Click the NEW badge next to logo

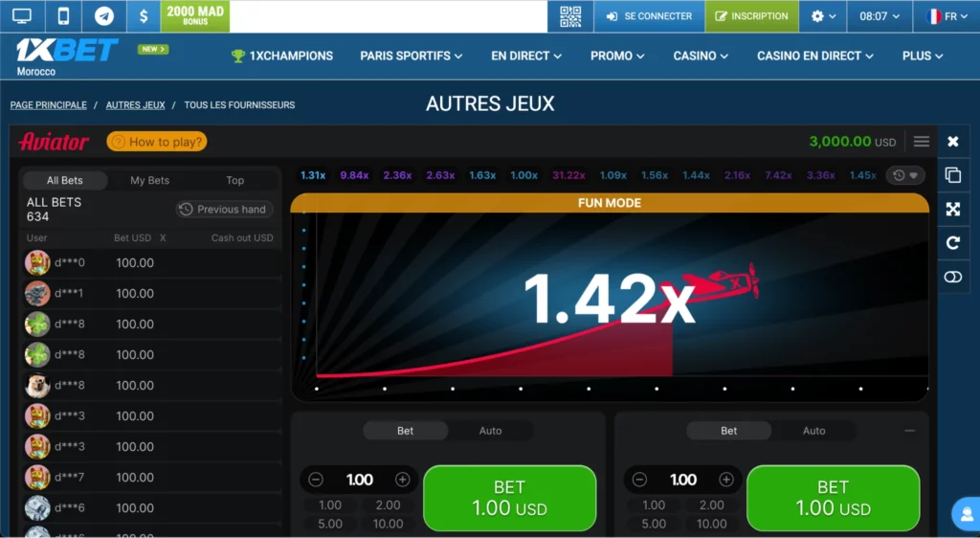point(153,50)
